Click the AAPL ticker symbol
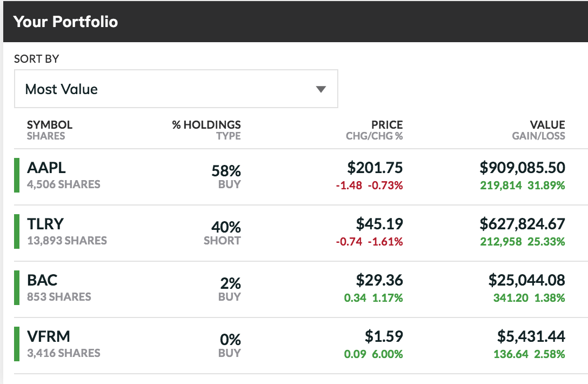 tap(46, 168)
